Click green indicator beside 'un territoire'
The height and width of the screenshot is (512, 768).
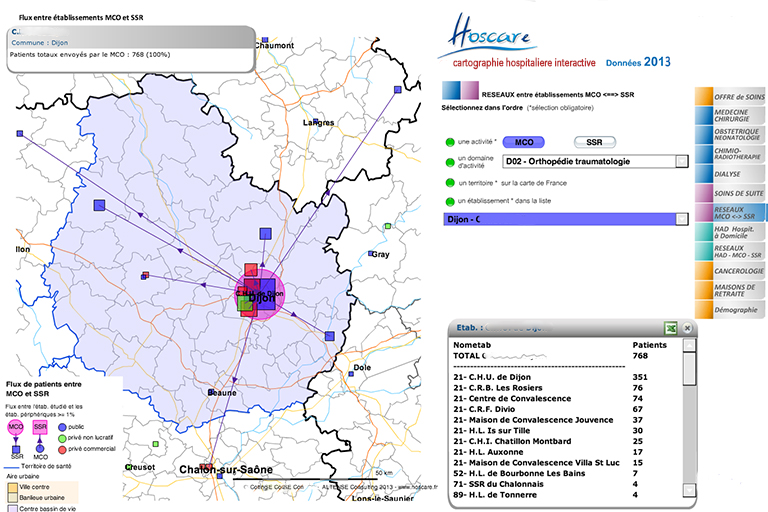click(450, 183)
